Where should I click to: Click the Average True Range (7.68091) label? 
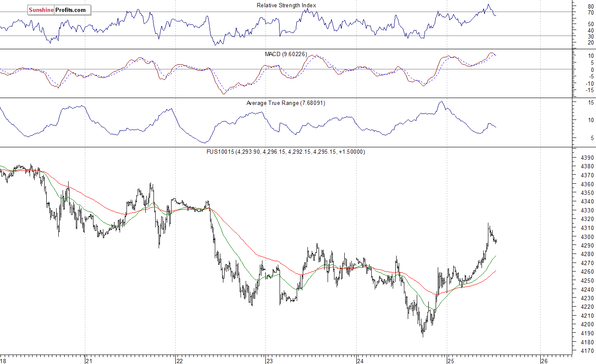click(286, 103)
